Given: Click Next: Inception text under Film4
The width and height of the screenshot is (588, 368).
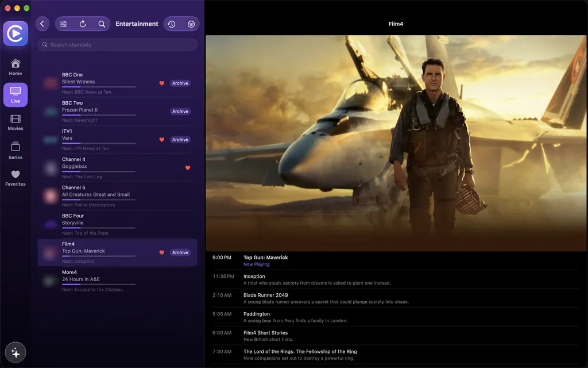Looking at the screenshot, I should click(x=78, y=262).
